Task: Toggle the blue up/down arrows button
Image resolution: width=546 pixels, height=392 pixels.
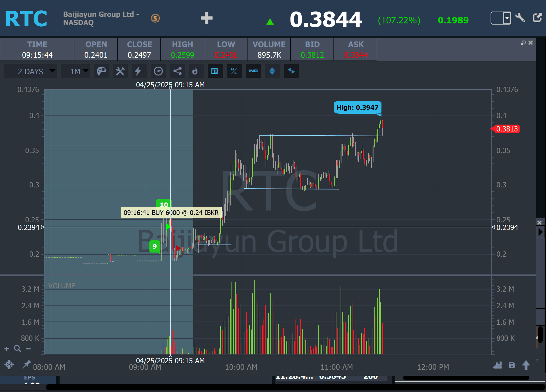Action: (x=272, y=71)
